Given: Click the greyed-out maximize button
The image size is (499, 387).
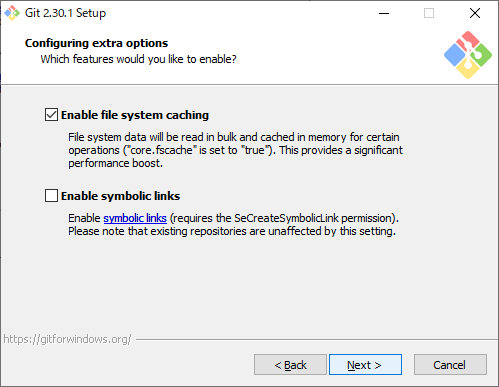Looking at the screenshot, I should click(429, 13).
